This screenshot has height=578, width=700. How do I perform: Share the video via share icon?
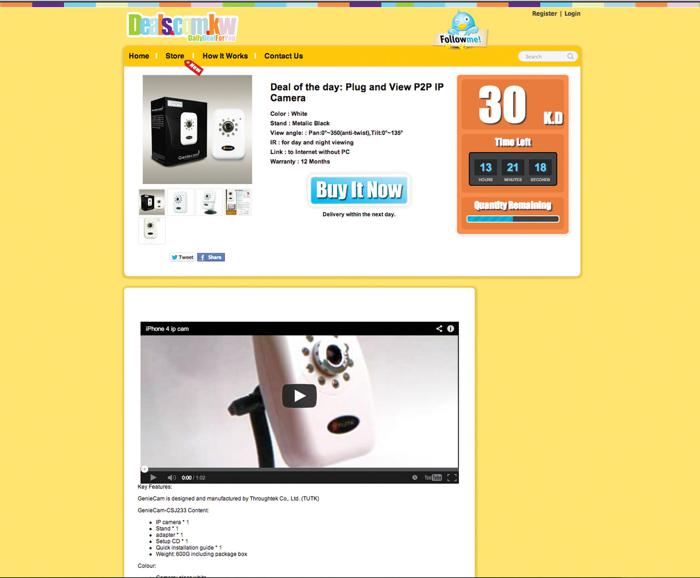pos(439,329)
